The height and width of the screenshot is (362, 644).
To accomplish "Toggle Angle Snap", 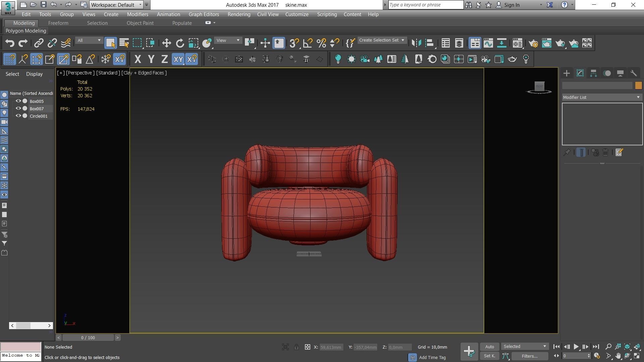I will click(x=308, y=43).
